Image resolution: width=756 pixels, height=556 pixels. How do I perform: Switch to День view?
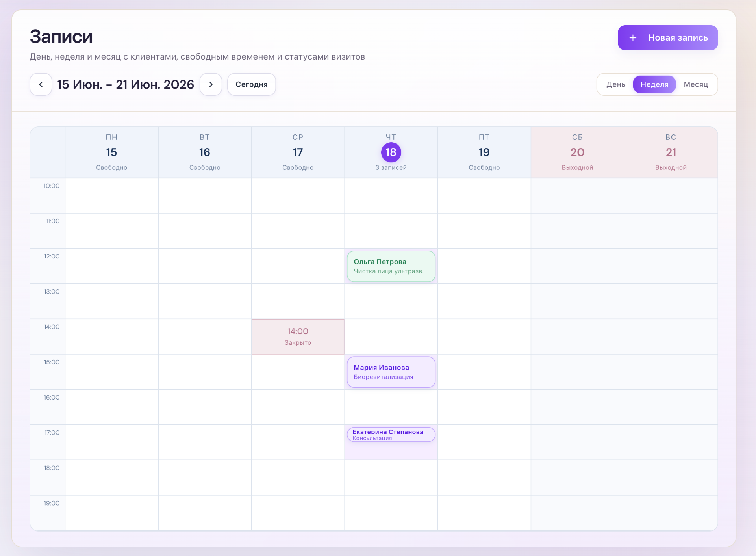pyautogui.click(x=615, y=84)
